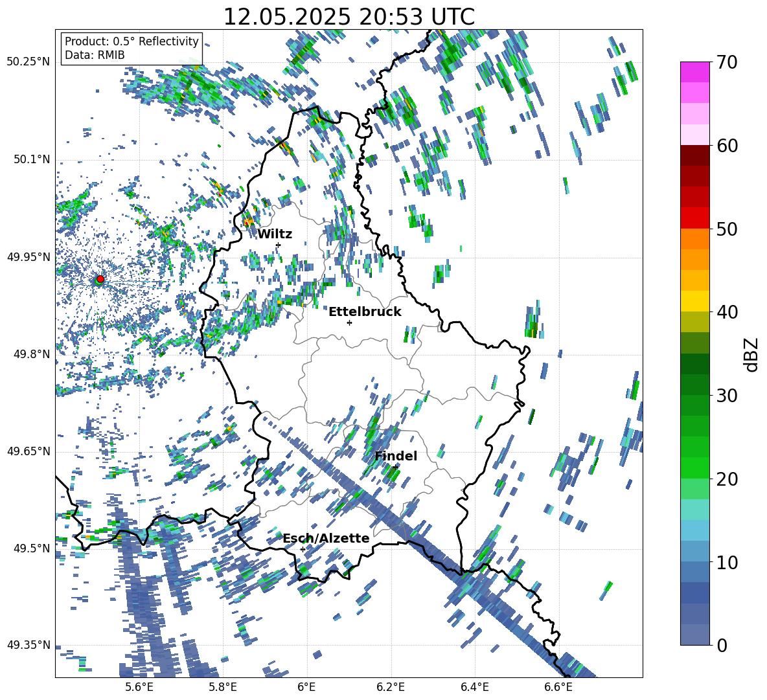Viewport: 767px width, 700px height.
Task: Click the 6.4°E longitude label
Action: pos(474,687)
